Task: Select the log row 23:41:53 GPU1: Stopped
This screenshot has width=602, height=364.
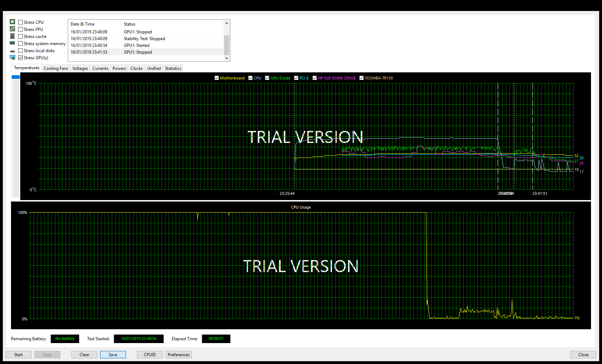Action: 146,52
